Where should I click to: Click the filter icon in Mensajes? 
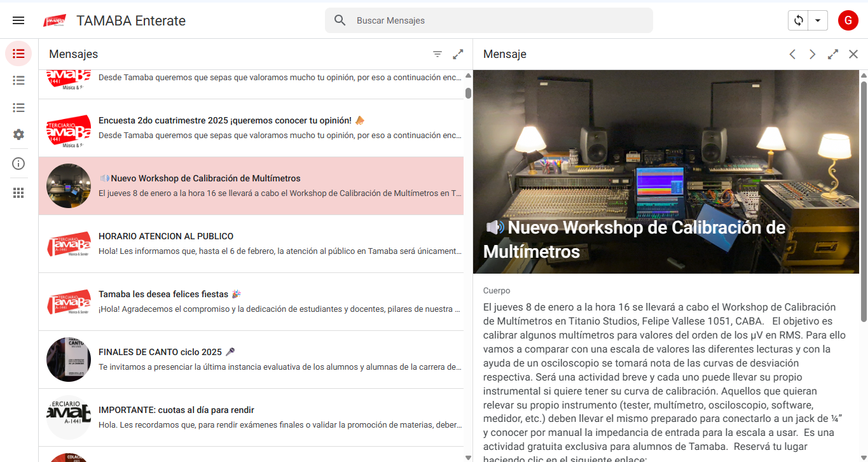[x=437, y=54]
